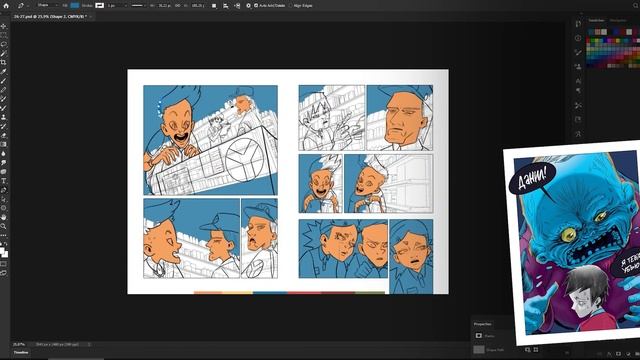The height and width of the screenshot is (360, 640).
Task: Select the Eyedropper tool
Action: (x=4, y=71)
